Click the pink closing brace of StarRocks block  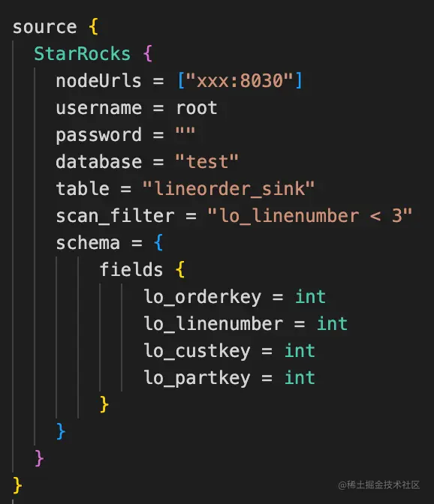click(39, 458)
